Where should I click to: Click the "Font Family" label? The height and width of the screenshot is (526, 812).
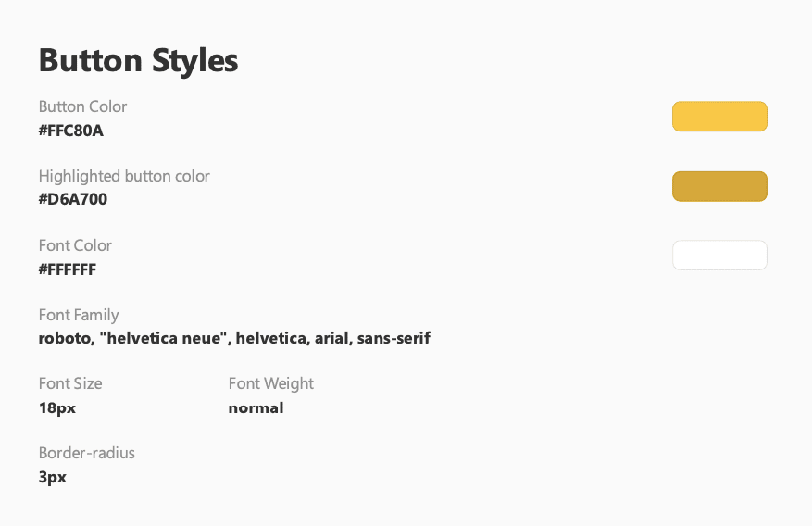(79, 315)
